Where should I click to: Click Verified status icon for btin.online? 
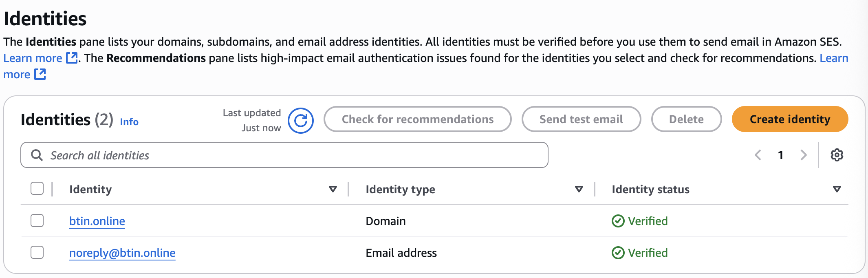click(x=618, y=221)
